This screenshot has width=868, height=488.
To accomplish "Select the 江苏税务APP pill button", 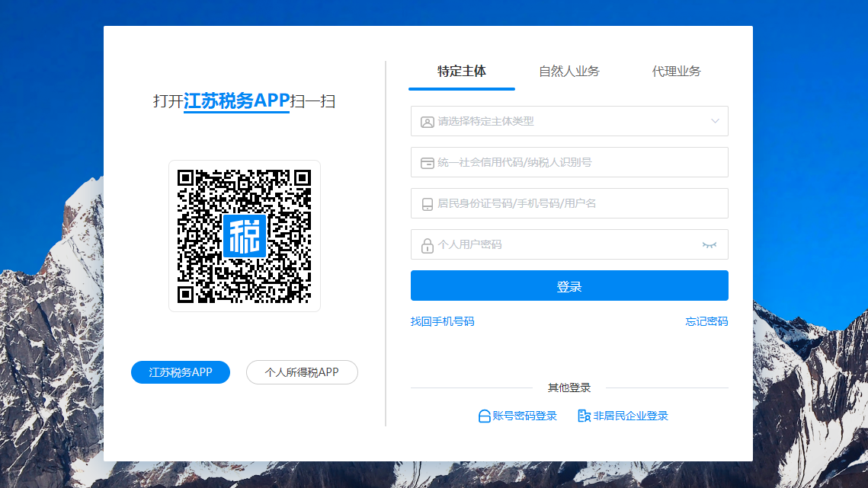I will coord(181,372).
